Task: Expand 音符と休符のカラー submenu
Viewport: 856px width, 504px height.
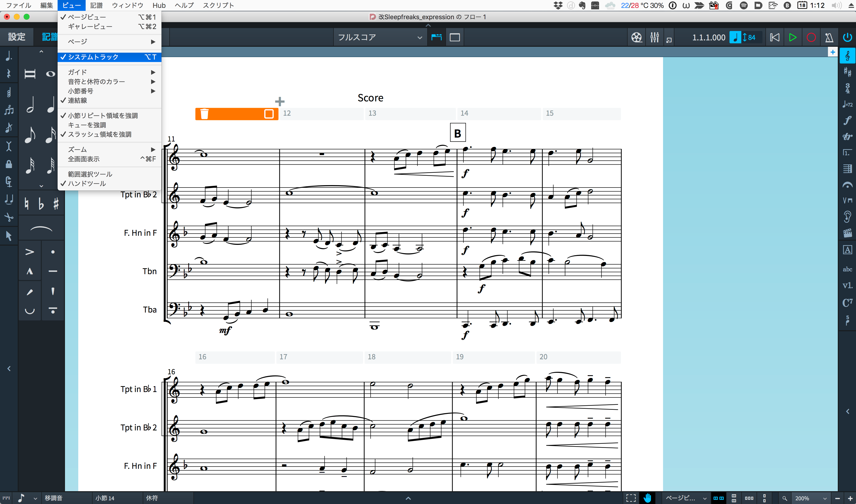Action: coord(109,82)
